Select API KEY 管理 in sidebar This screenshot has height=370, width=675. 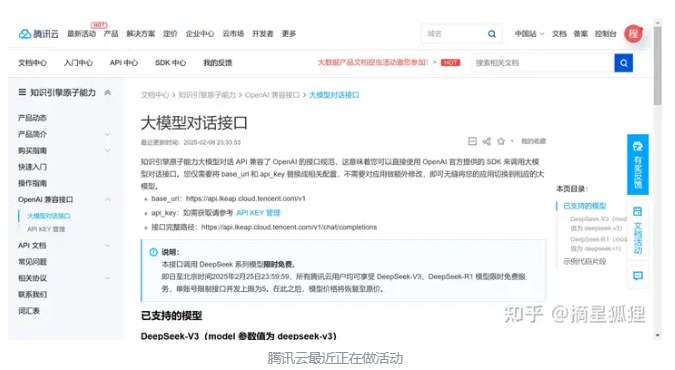[46, 229]
